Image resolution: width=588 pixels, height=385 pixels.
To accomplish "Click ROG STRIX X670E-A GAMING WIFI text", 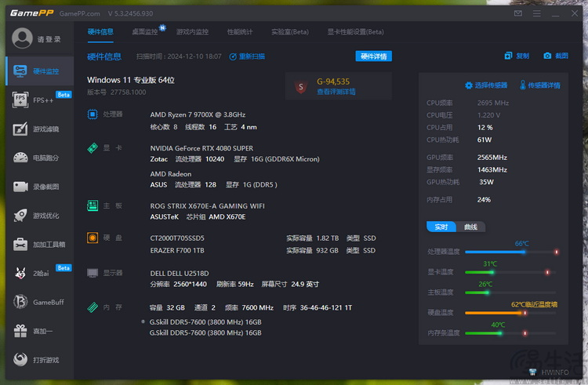I will [x=207, y=205].
